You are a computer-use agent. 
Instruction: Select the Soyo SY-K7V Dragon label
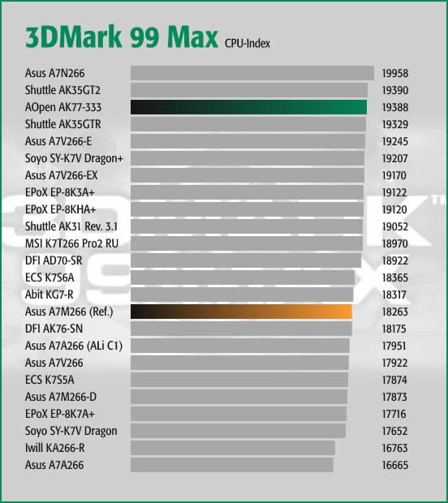(71, 431)
